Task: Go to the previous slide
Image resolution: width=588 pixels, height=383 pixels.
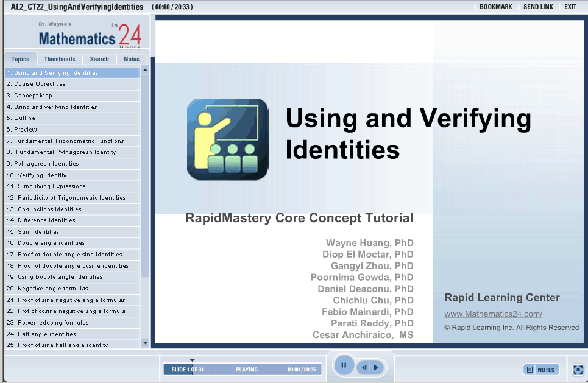Action: [x=364, y=367]
